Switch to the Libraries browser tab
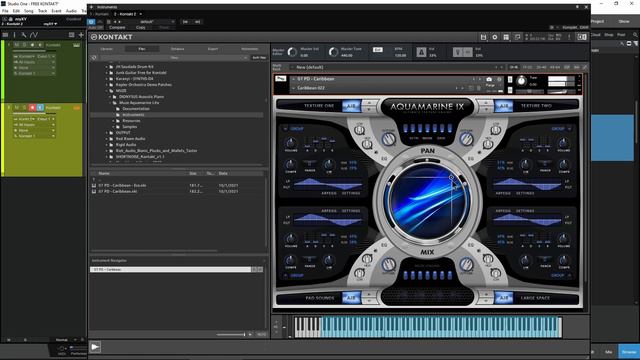The height and width of the screenshot is (360, 640). (x=107, y=49)
